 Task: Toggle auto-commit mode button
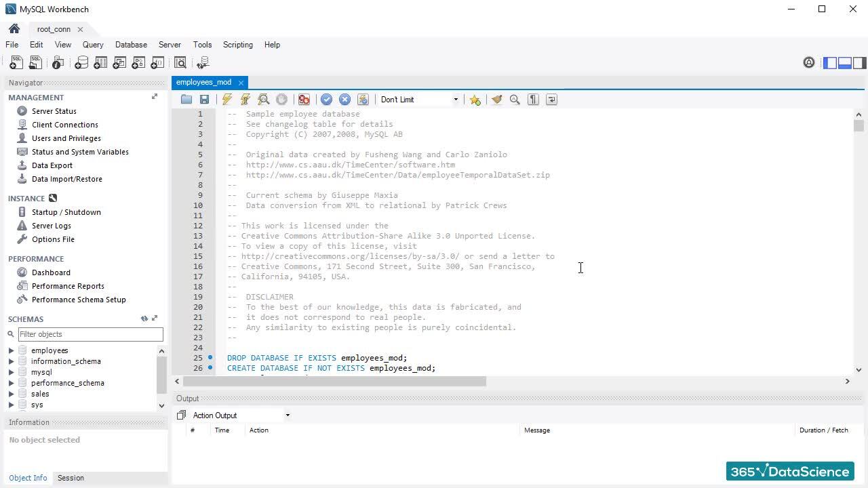363,100
